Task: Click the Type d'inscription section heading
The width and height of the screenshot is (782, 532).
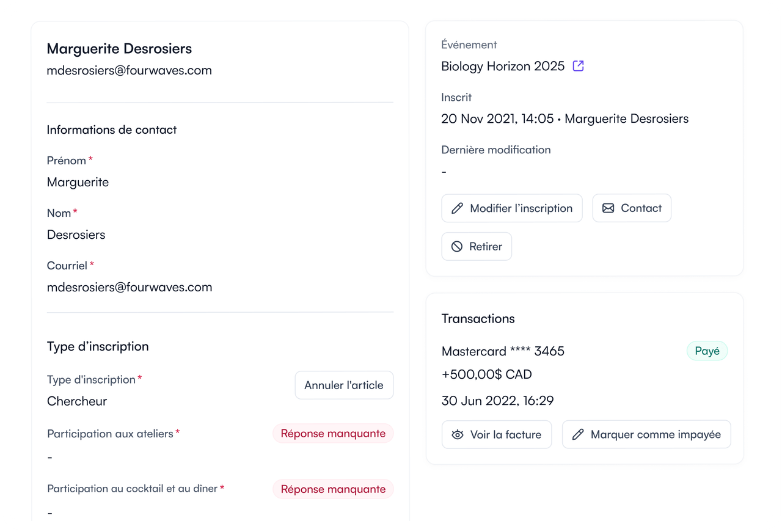Action: (98, 346)
